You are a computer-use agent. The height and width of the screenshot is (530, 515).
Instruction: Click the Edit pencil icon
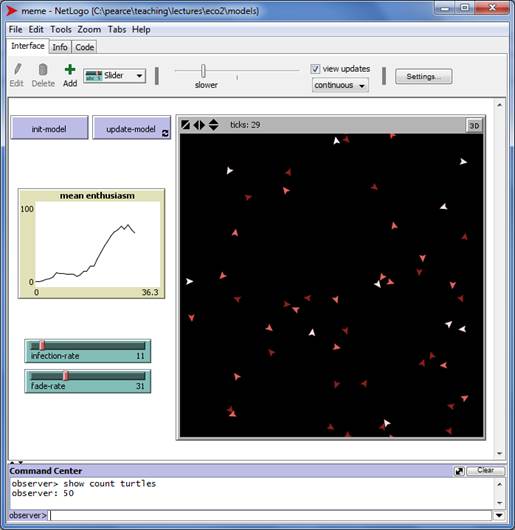[17, 70]
